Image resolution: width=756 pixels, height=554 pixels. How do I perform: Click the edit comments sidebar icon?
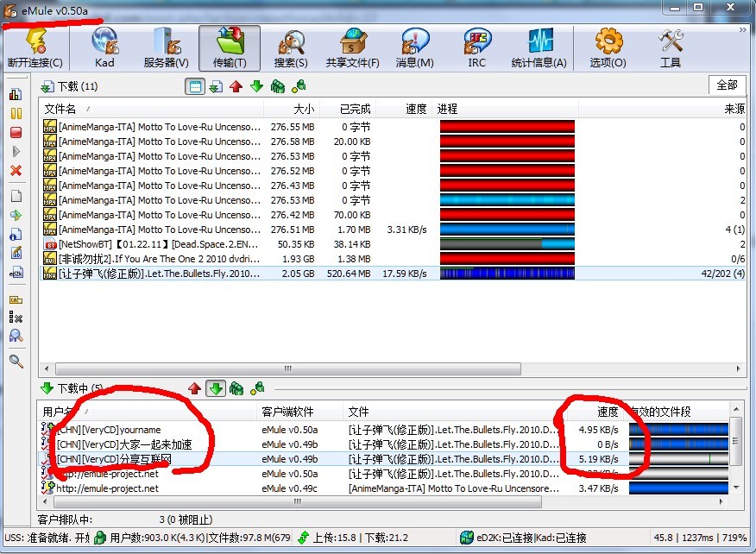[x=16, y=253]
